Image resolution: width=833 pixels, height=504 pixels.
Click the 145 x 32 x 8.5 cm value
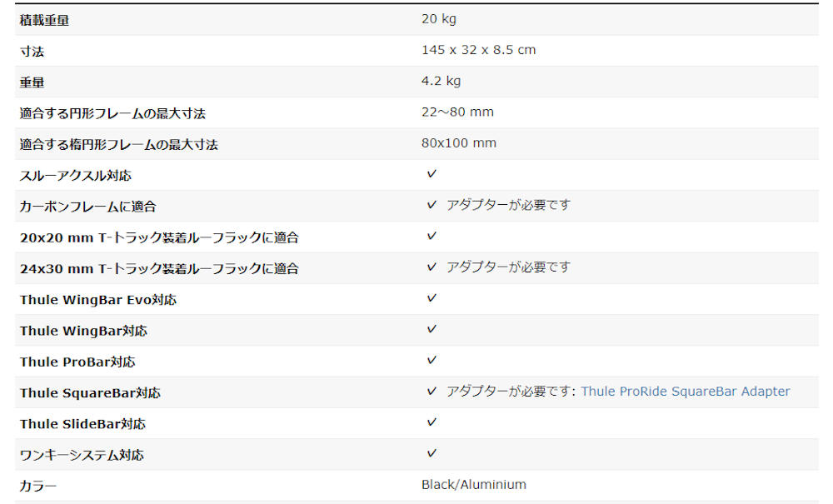(479, 50)
